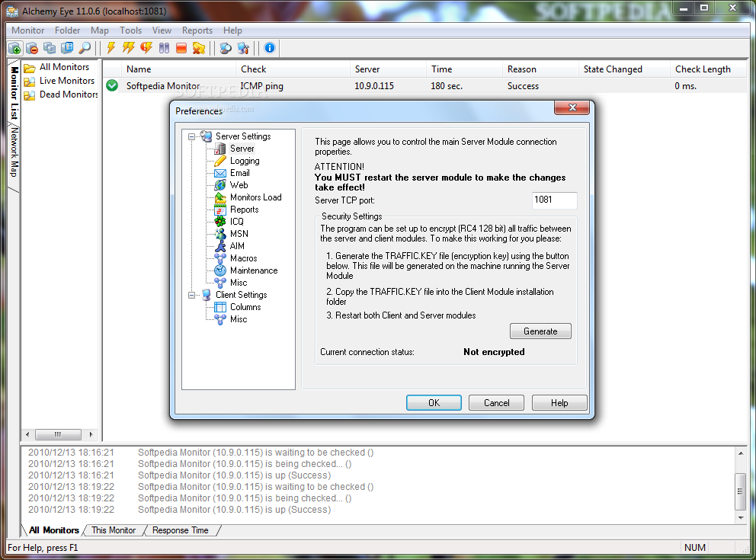Sort by the State Changed column header
Viewport: 756px width, 560px height.
(x=624, y=69)
